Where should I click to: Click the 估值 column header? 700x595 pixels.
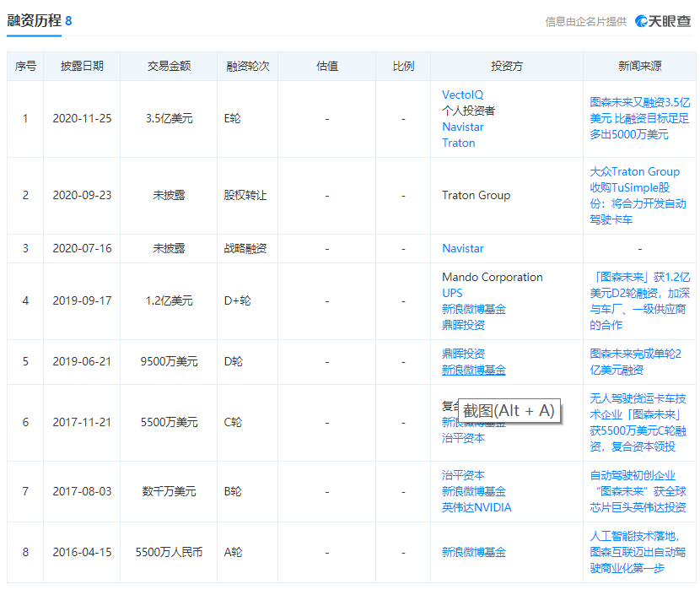tap(327, 66)
